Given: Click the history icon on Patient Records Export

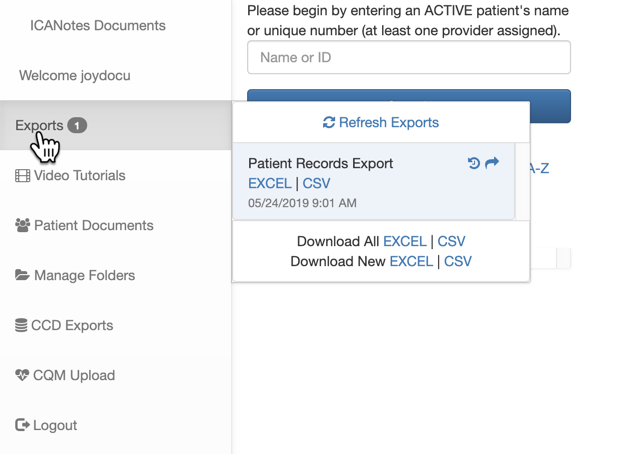Looking at the screenshot, I should (x=474, y=163).
